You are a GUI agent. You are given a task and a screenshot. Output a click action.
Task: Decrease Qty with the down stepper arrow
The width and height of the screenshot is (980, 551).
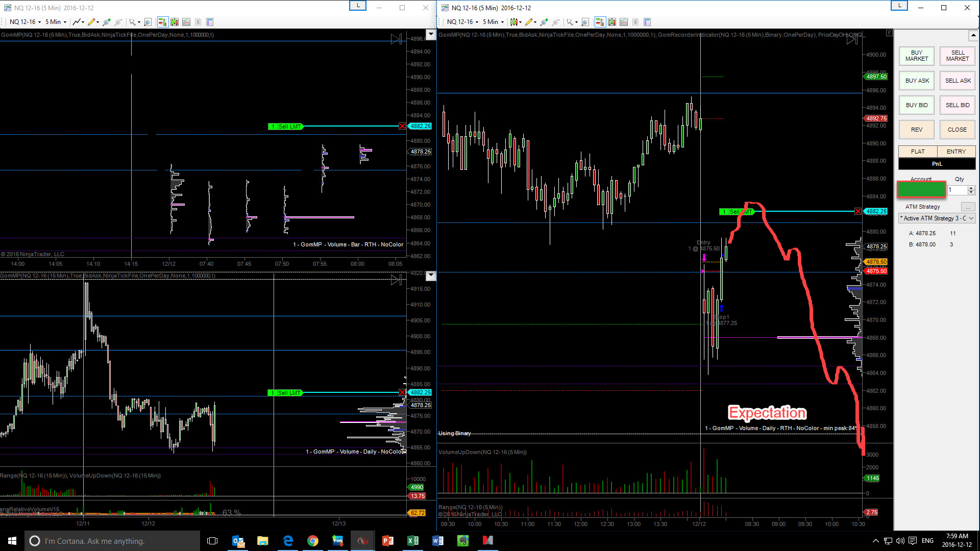pyautogui.click(x=971, y=192)
